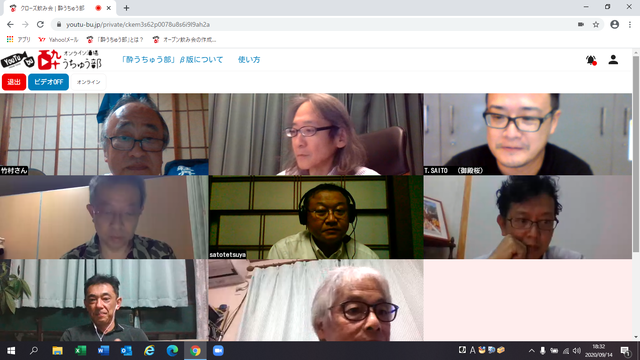Open Chrome three-dot menu

tap(630, 24)
